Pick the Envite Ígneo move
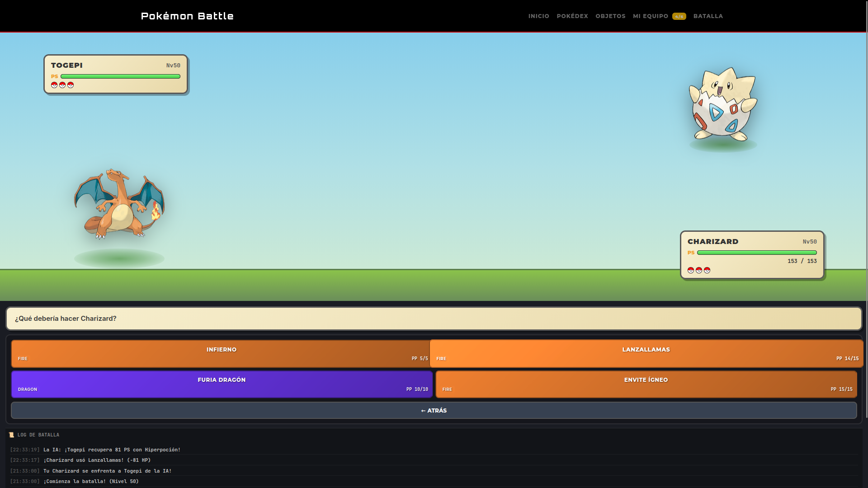The image size is (868, 488). point(646,384)
